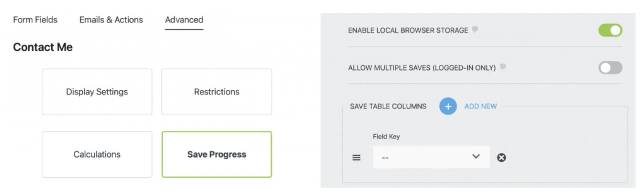
Task: Select the Save Progress tile
Action: (217, 154)
